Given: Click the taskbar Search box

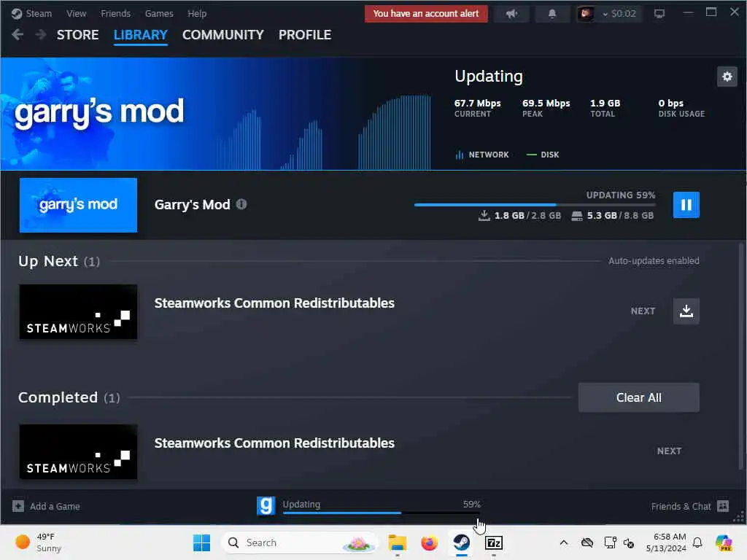Looking at the screenshot, I should 299,542.
